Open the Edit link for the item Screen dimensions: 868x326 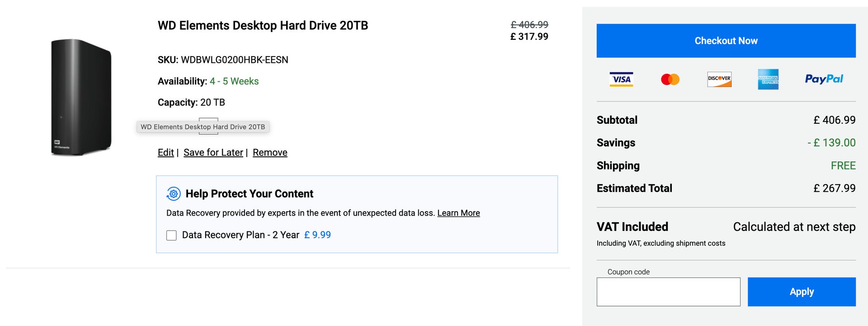165,153
